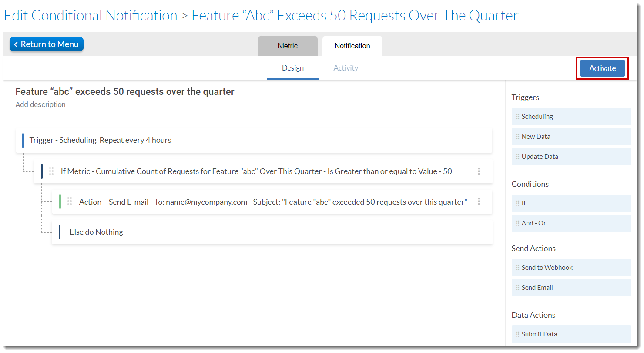The width and height of the screenshot is (644, 353).
Task: Open the three-dot menu on the If Metric row
Action: (479, 171)
